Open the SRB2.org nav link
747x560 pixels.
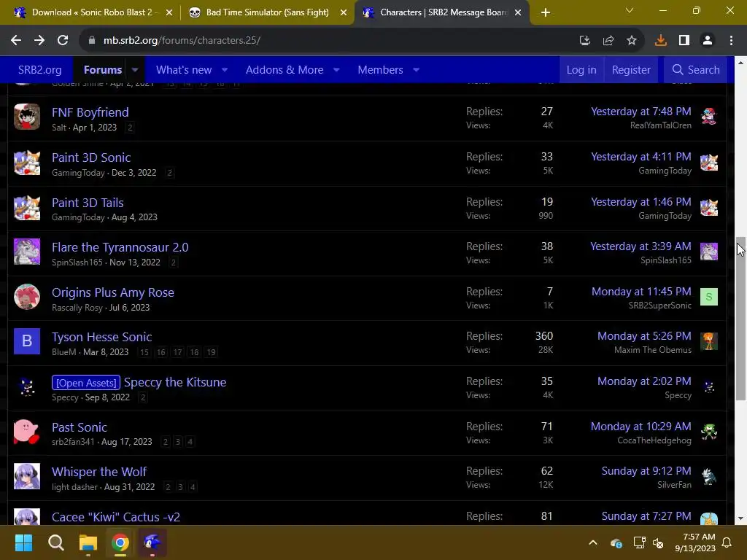(39, 70)
